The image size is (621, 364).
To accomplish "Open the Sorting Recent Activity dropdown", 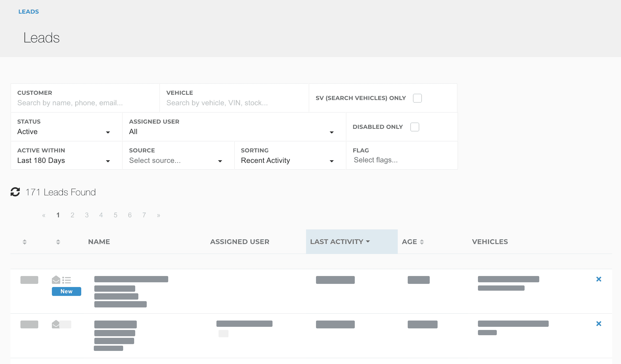I will click(287, 161).
